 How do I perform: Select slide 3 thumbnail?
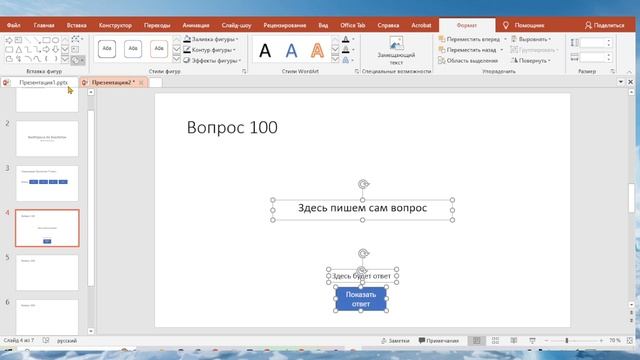coord(47,183)
